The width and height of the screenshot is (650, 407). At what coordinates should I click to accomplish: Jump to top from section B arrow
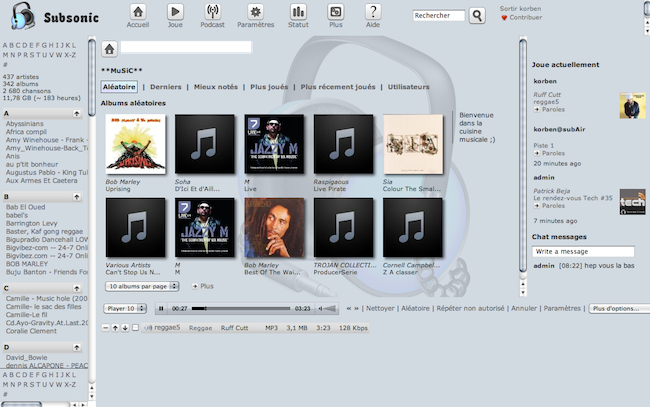pyautogui.click(x=77, y=197)
